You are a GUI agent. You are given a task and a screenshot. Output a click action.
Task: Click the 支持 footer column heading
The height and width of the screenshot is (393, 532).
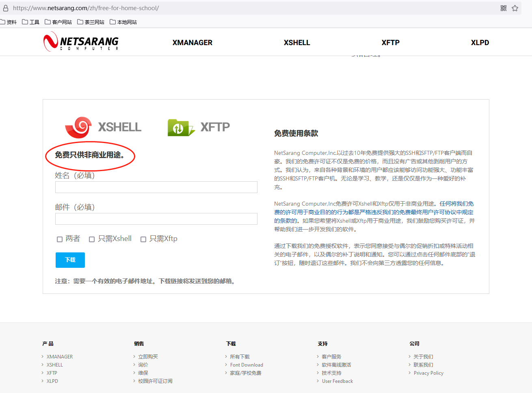tap(322, 344)
